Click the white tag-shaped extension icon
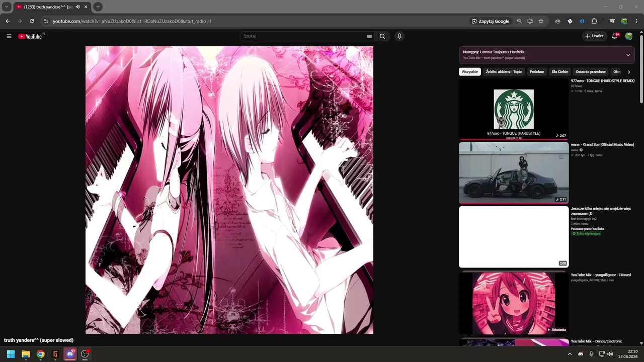Image resolution: width=644 pixels, height=362 pixels. coord(570,21)
